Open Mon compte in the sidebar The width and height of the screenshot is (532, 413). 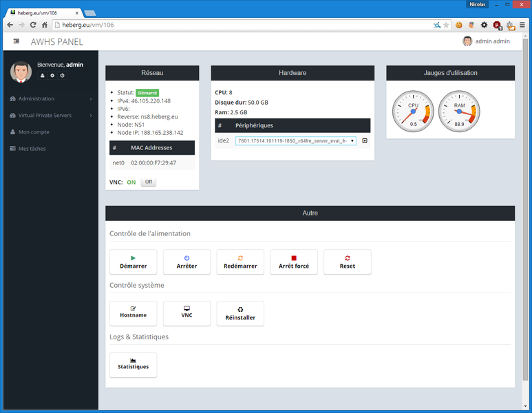point(34,131)
